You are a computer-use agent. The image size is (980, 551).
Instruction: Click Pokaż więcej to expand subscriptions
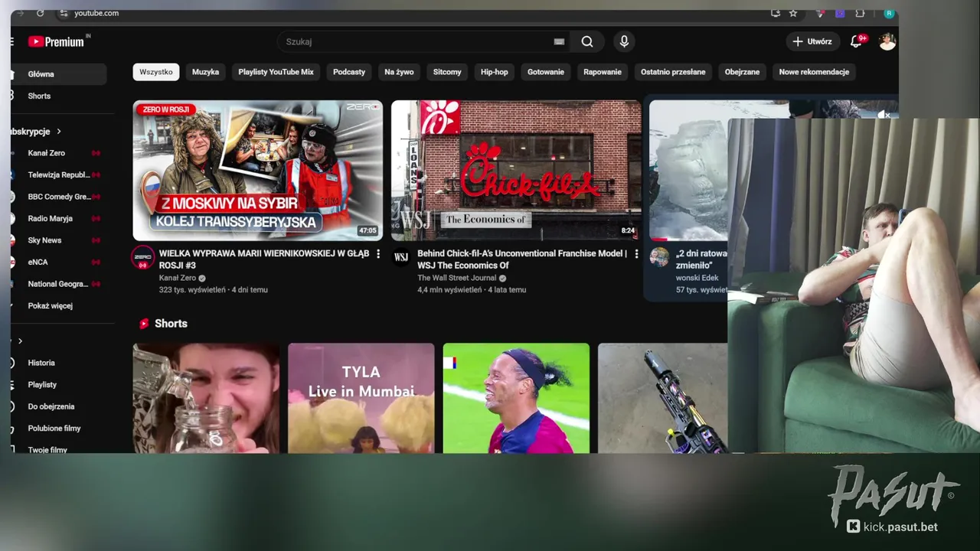tap(51, 305)
